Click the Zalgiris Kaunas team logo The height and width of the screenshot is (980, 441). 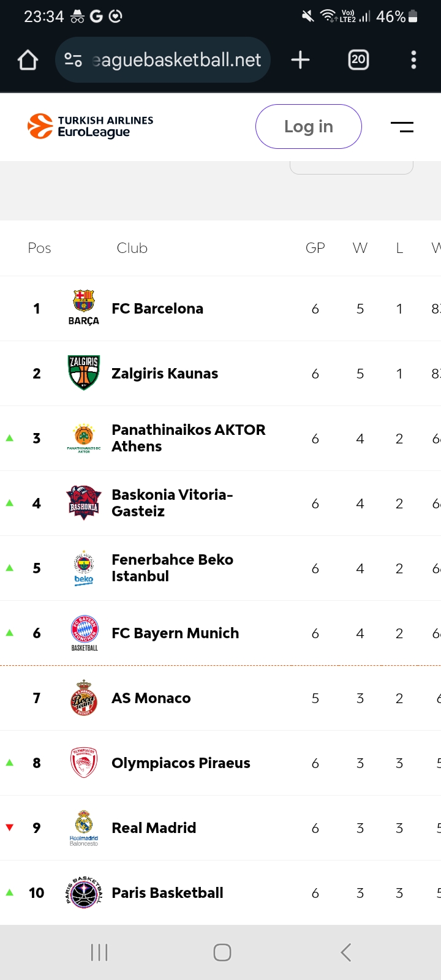(84, 373)
